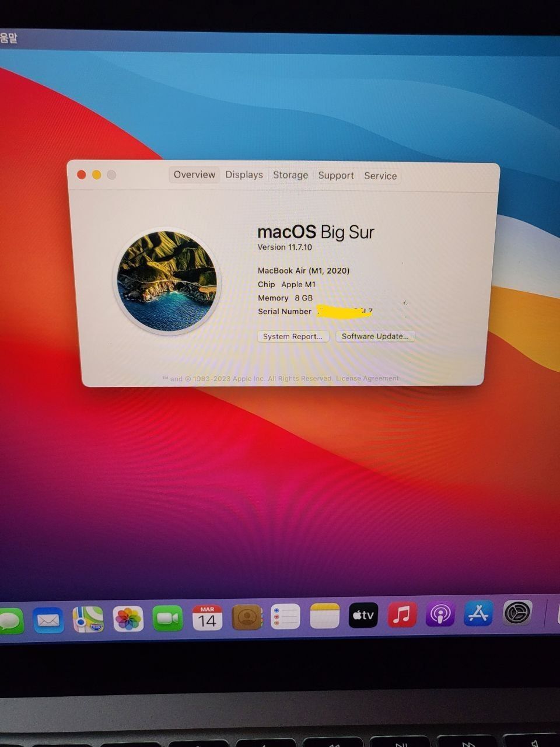Click the Serial Number label
The image size is (560, 747).
pyautogui.click(x=285, y=311)
